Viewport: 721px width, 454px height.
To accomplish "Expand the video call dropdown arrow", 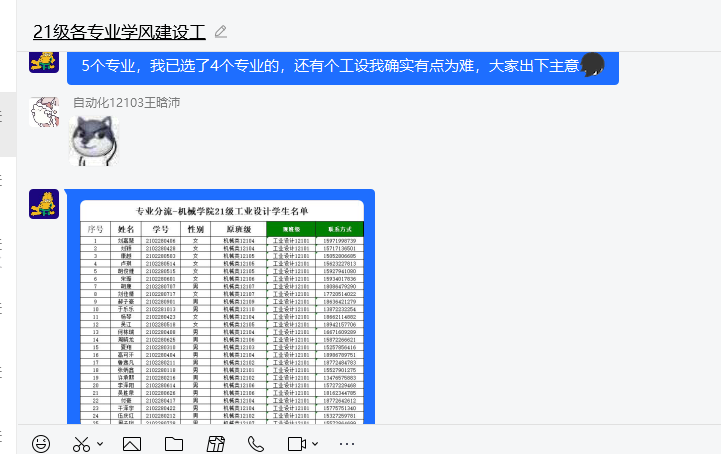I will [314, 444].
